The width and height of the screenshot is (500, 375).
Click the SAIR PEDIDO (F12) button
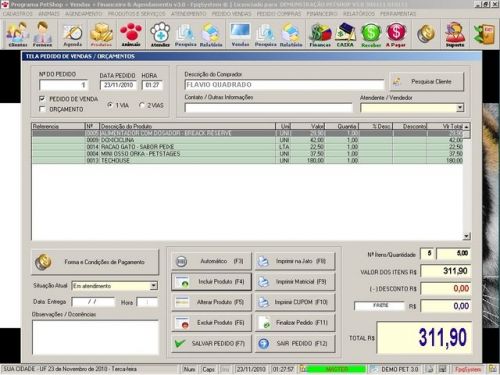(295, 343)
